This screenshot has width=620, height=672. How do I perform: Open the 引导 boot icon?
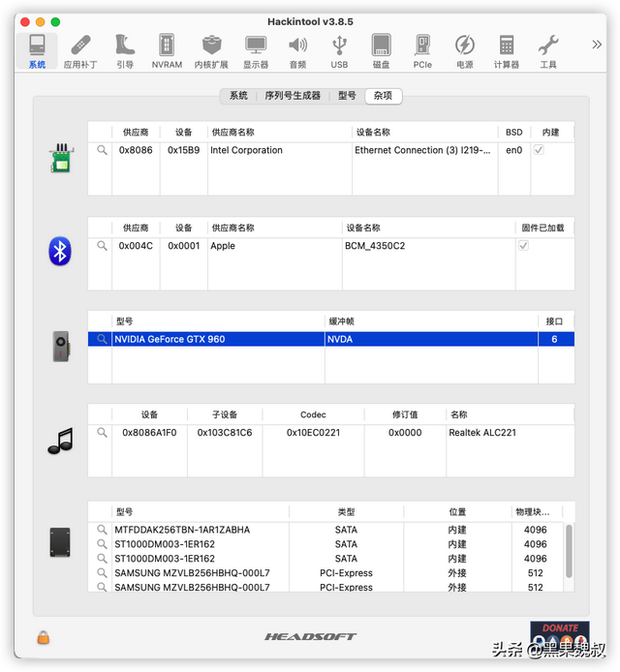pos(125,51)
